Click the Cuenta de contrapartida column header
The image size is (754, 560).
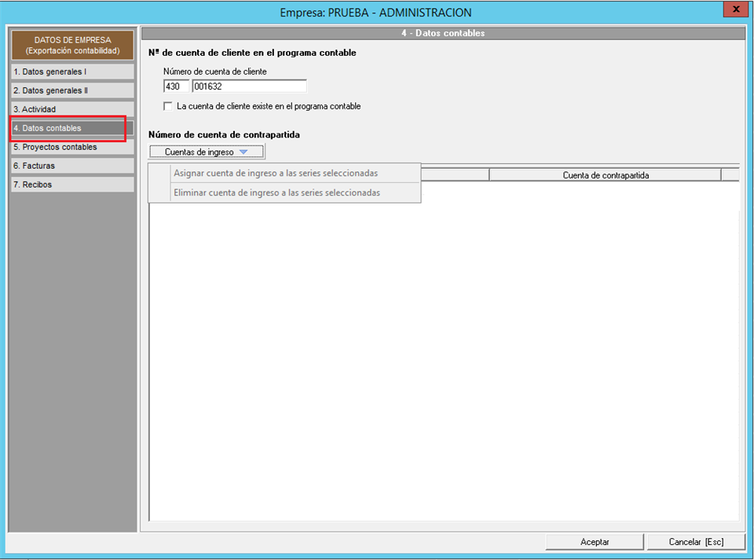605,175
